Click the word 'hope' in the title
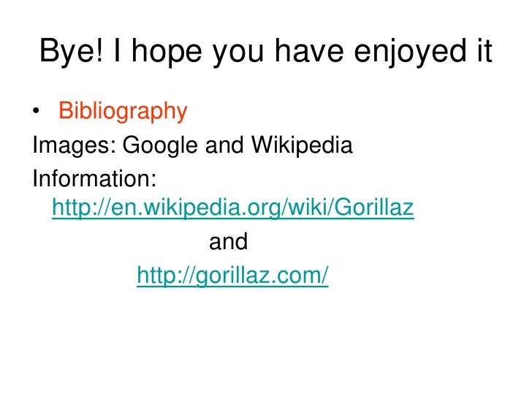The width and height of the screenshot is (532, 399). (x=167, y=53)
